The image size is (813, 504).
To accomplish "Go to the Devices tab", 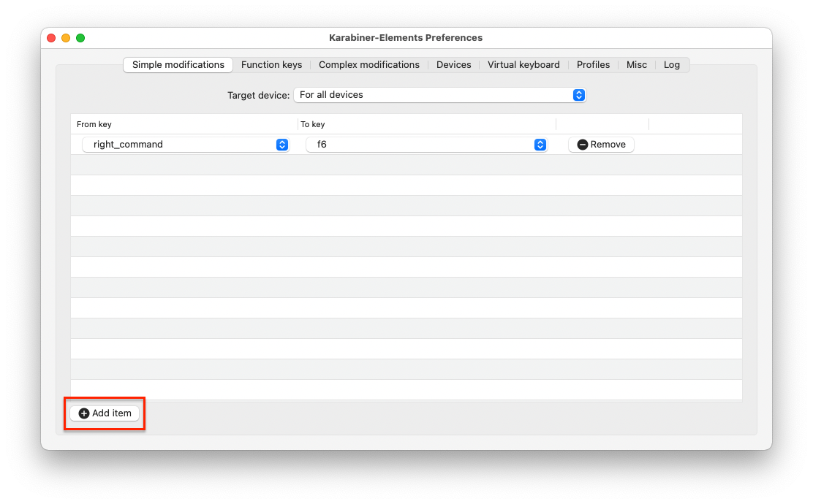I will pos(454,65).
